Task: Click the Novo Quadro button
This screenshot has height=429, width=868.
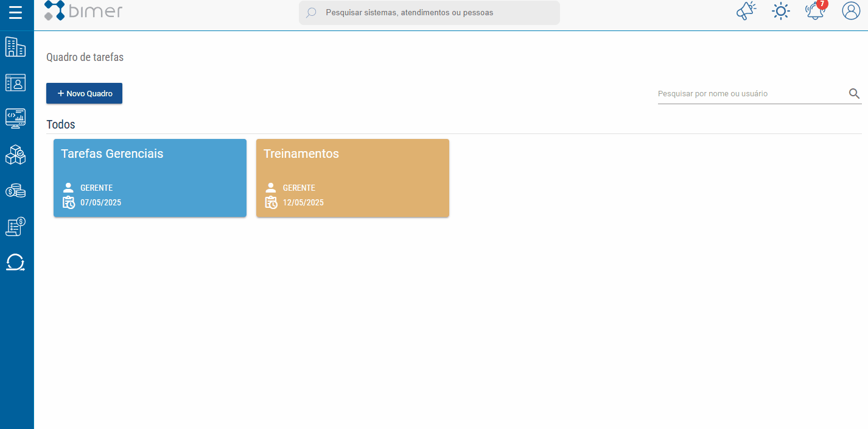Action: [x=85, y=93]
